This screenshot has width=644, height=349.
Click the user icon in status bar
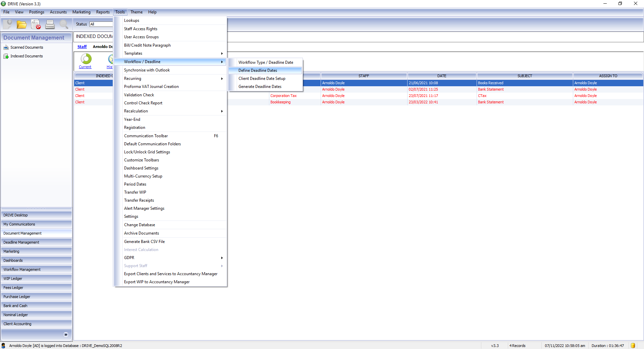(x=3, y=346)
